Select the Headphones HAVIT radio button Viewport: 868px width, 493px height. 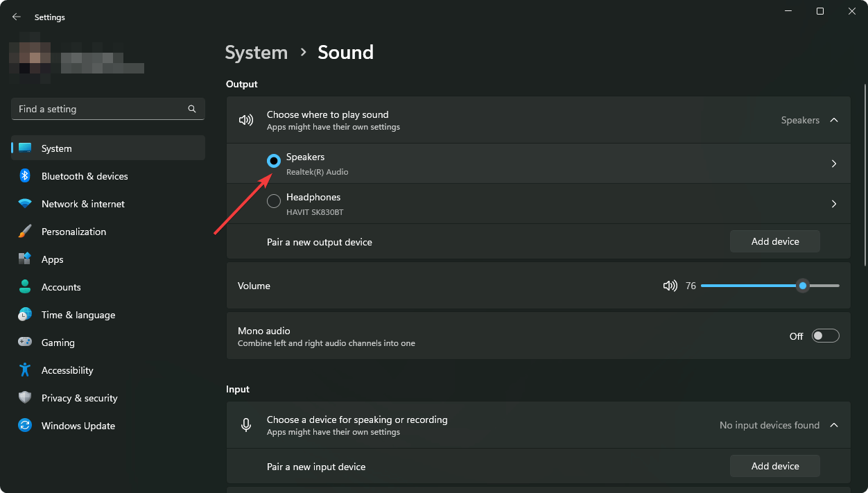tap(274, 201)
